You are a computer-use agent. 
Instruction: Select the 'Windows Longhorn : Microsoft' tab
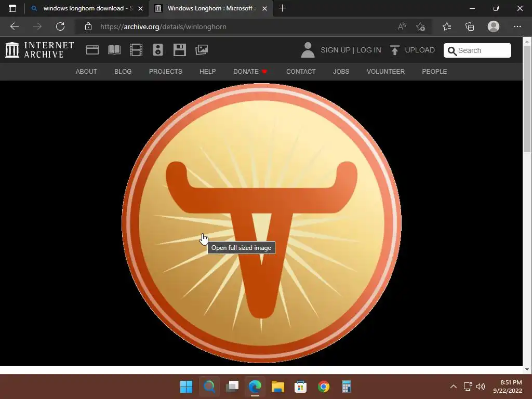210,8
